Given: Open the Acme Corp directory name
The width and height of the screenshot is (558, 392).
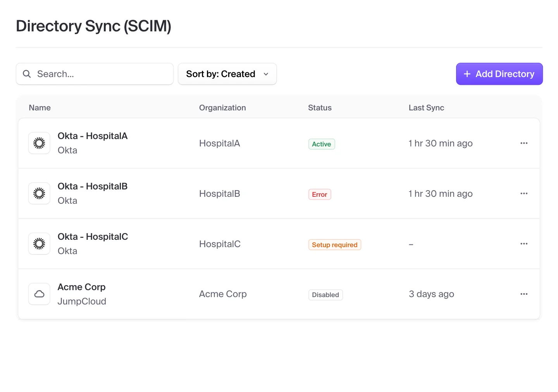Looking at the screenshot, I should (x=82, y=287).
